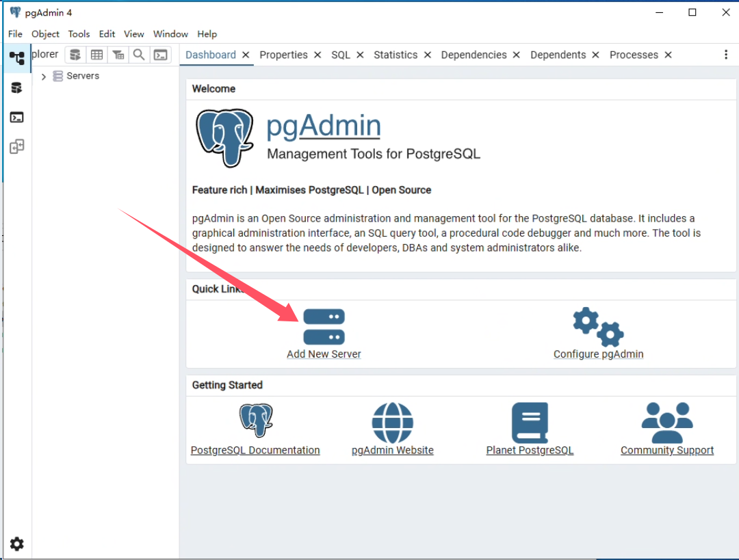The width and height of the screenshot is (739, 560).
Task: Close the SQL tab
Action: [x=360, y=55]
